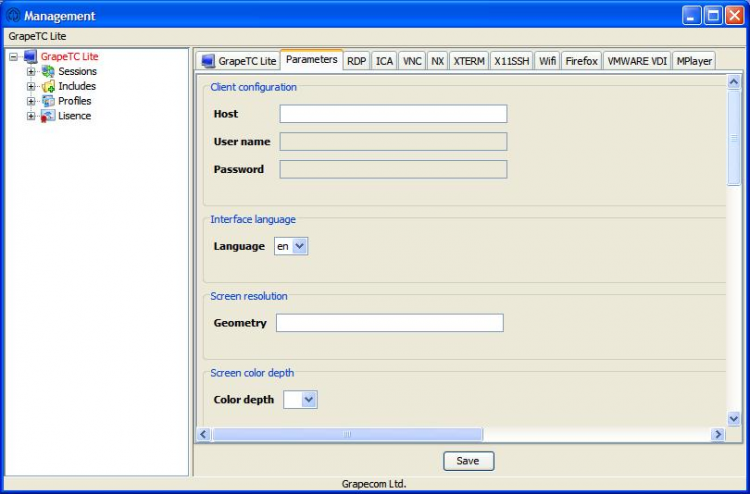Switch to the RDP tab
This screenshot has width=750, height=494.
click(x=356, y=61)
